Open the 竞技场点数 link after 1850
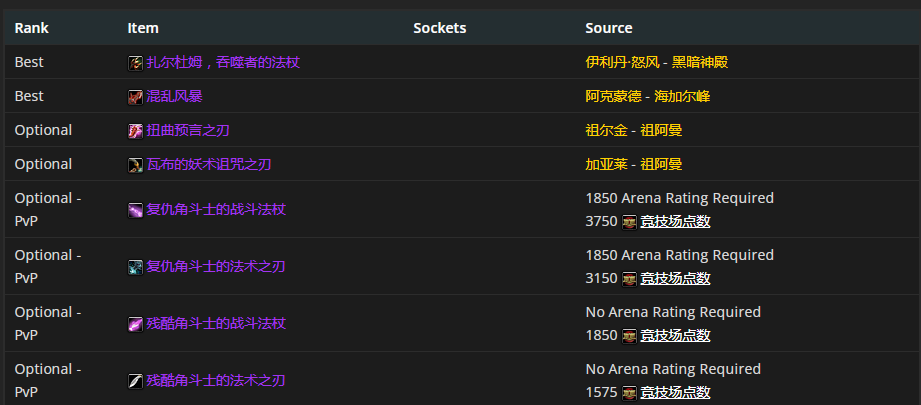The image size is (921, 405). tap(675, 335)
